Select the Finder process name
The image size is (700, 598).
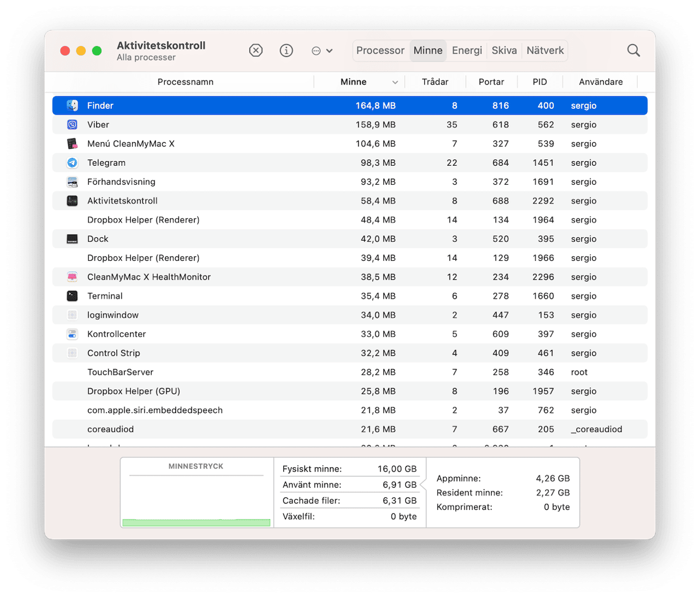pos(100,105)
